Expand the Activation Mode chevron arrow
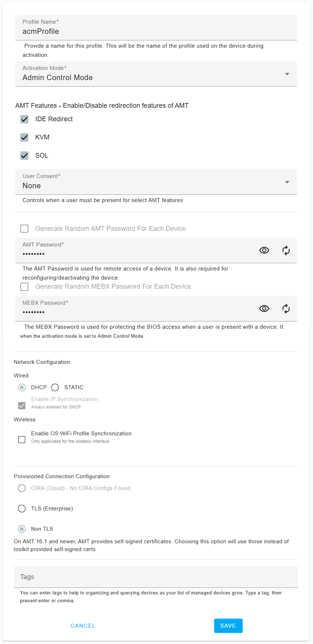The height and width of the screenshot is (644, 313). coord(287,74)
